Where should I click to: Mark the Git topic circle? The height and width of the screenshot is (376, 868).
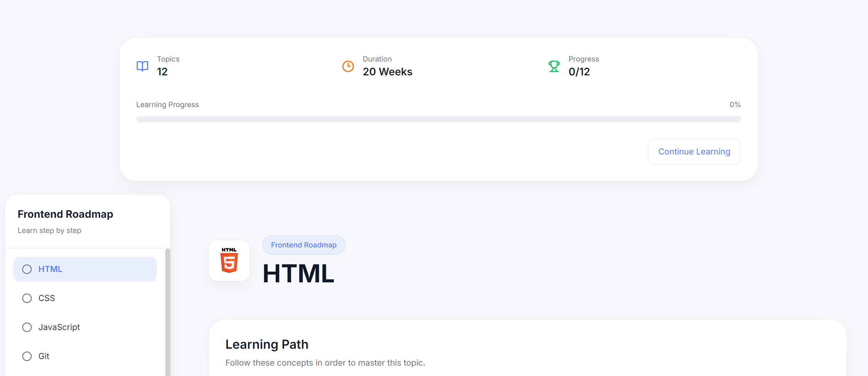pos(27,356)
